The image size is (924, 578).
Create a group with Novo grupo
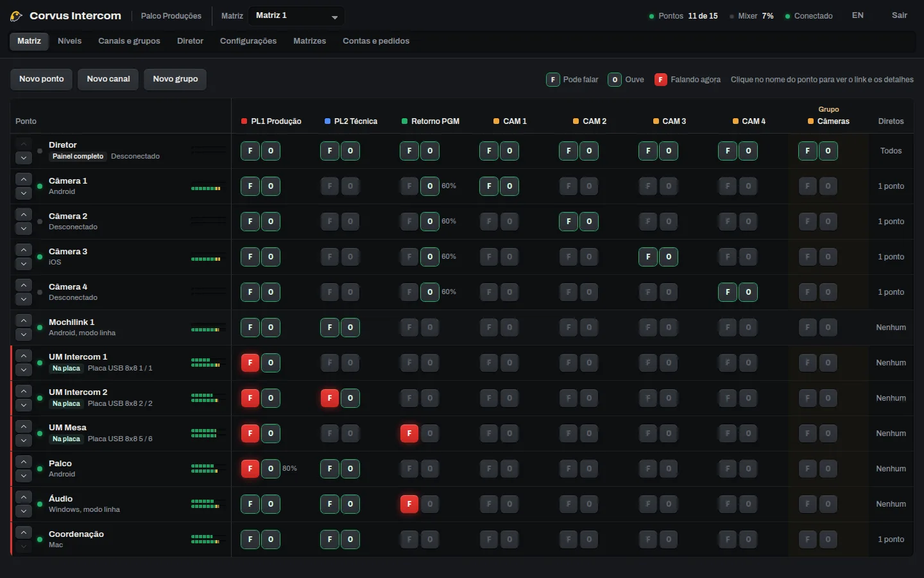coord(175,79)
